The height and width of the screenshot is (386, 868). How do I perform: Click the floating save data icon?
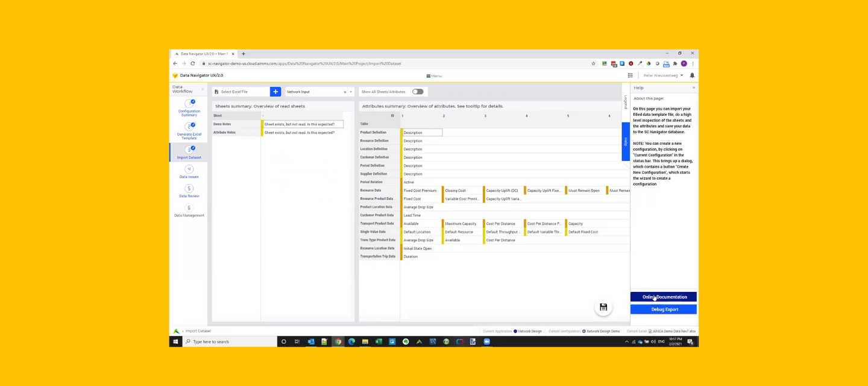click(x=603, y=308)
